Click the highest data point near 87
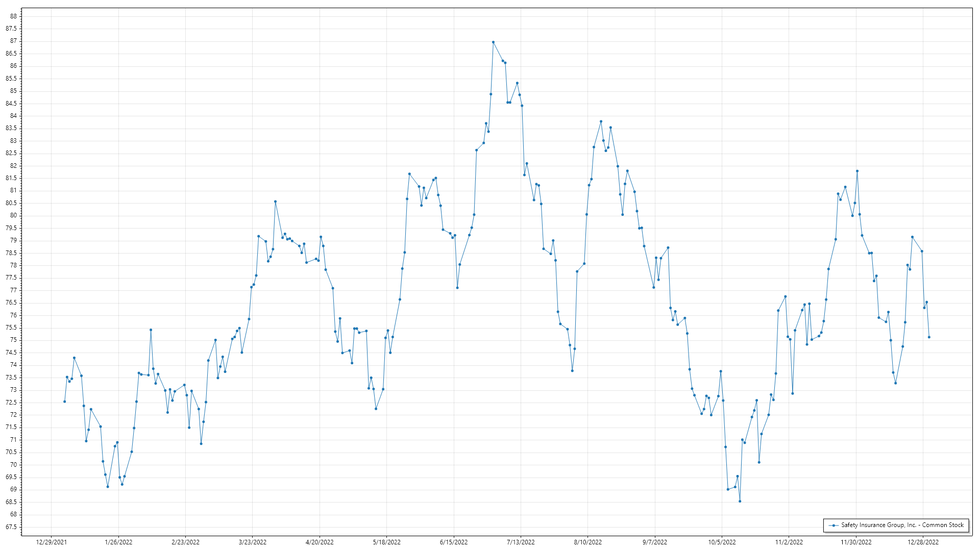 pyautogui.click(x=493, y=42)
